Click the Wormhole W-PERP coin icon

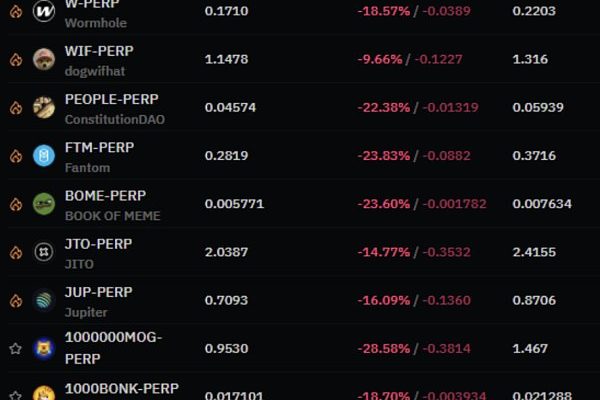click(44, 11)
